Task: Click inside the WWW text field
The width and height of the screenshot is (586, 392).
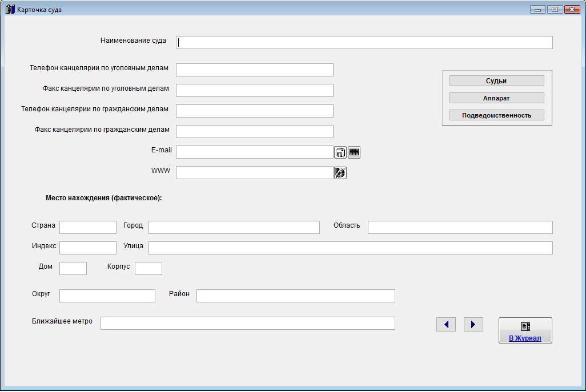Action: pos(255,172)
